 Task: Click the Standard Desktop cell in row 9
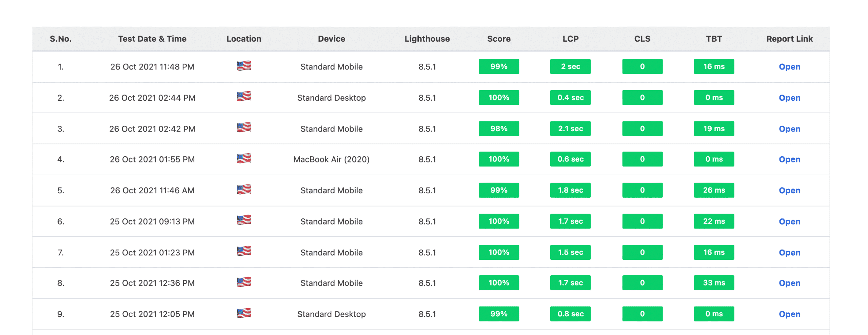click(x=331, y=314)
